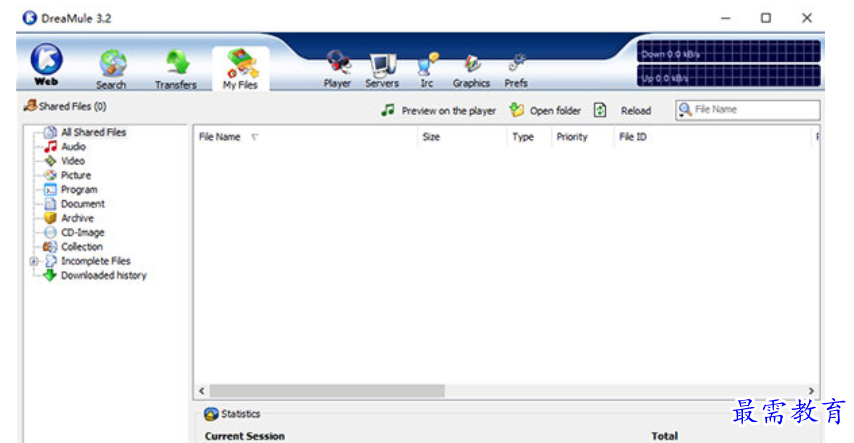The width and height of the screenshot is (854, 443).
Task: Click the magnifier icon in search box
Action: coord(685,110)
